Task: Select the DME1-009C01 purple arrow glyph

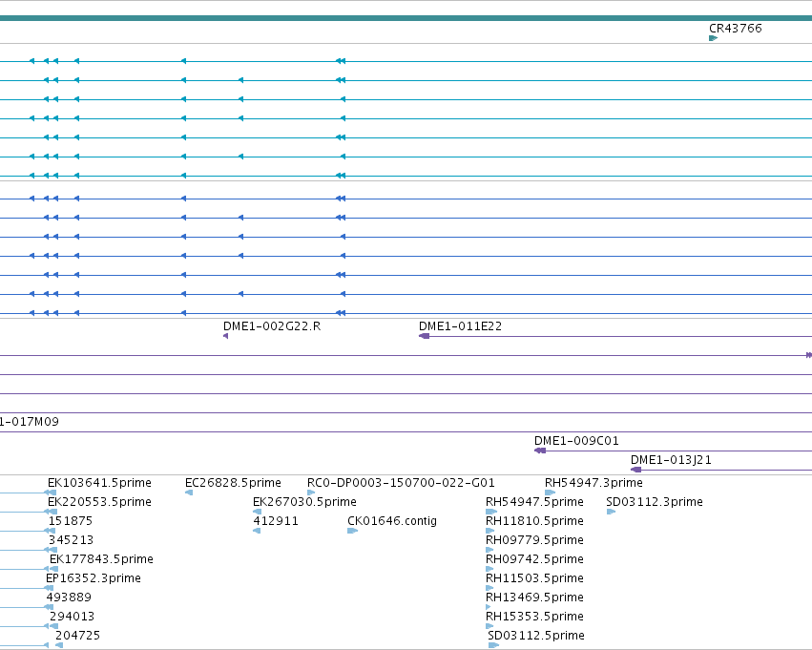Action: (540, 451)
